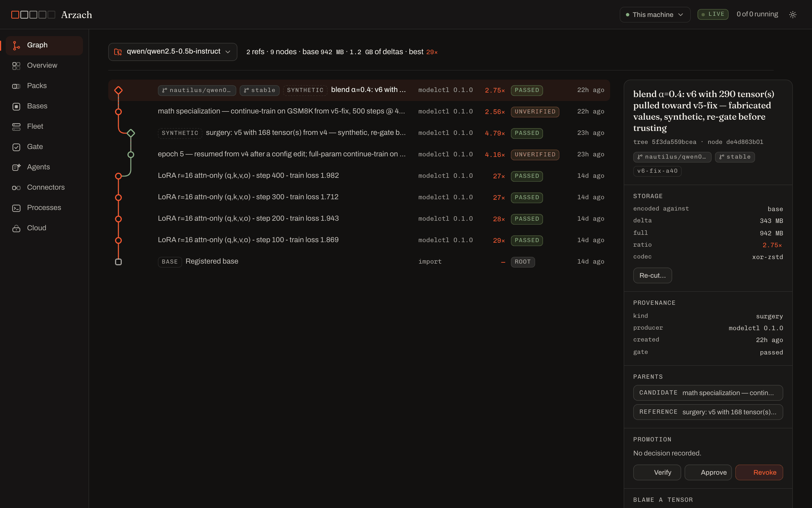The height and width of the screenshot is (508, 812).
Task: Open the This machine dropdown
Action: pyautogui.click(x=655, y=15)
